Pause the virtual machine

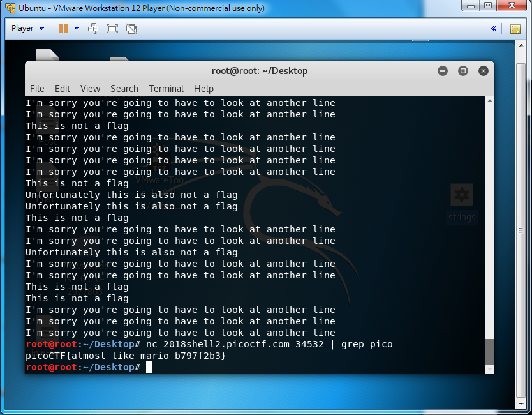click(63, 29)
